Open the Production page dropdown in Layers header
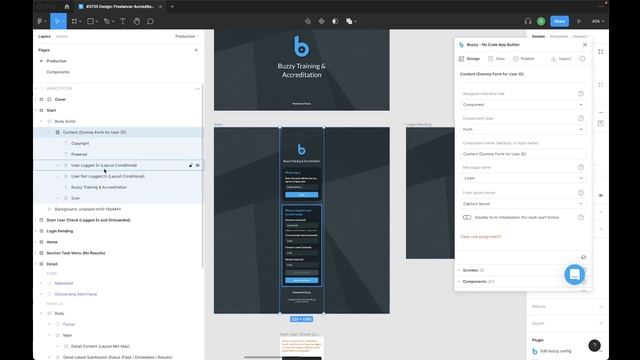Screen dimensions: 640x360 pos(187,36)
